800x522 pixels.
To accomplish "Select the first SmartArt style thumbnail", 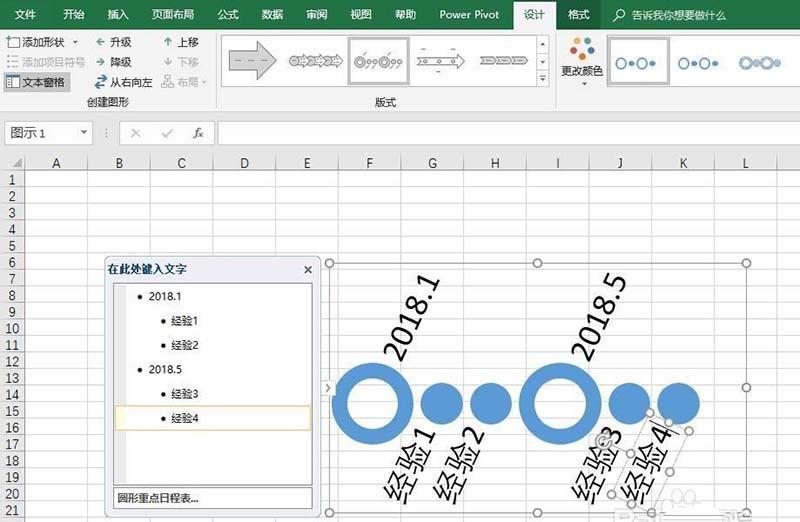I will click(638, 61).
